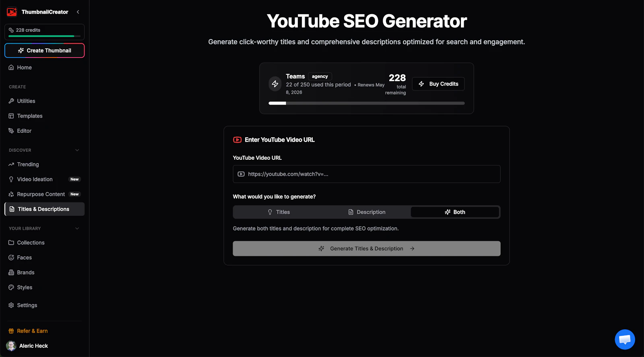
Task: Click the Aleric Heck profile avatar
Action: coord(11,346)
